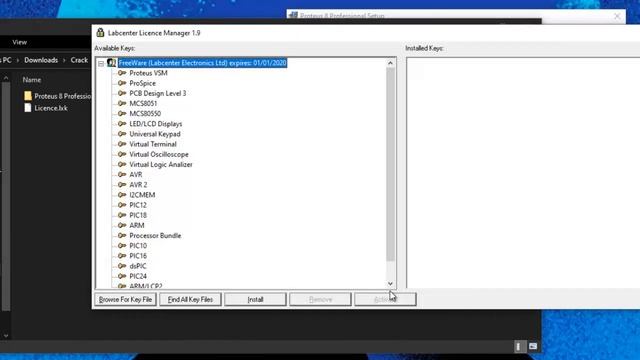Select the PIC16 key

click(138, 256)
